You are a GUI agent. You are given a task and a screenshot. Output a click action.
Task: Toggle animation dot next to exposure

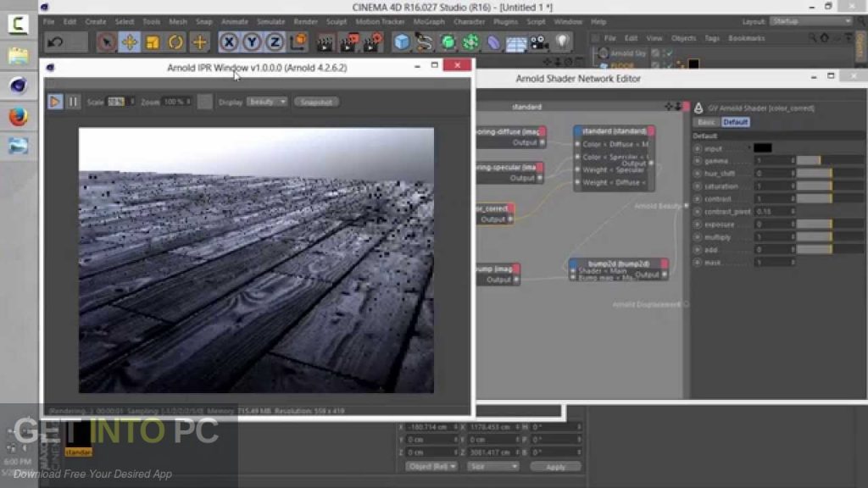coord(698,225)
